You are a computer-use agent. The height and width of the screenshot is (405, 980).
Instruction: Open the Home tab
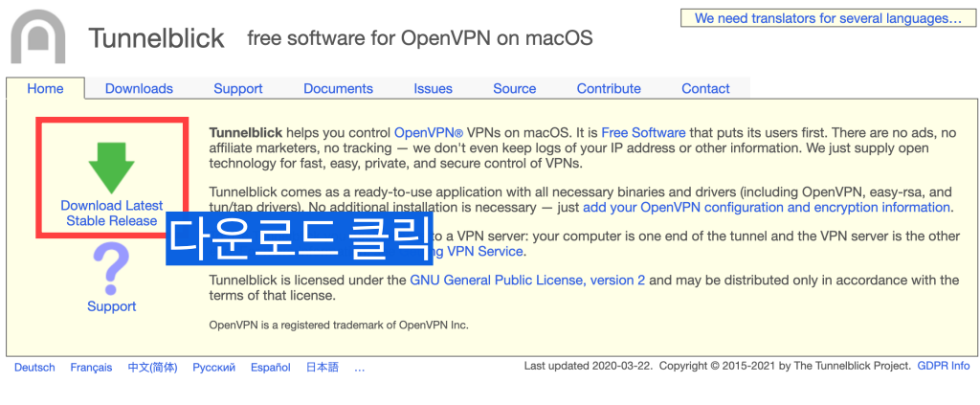45,88
